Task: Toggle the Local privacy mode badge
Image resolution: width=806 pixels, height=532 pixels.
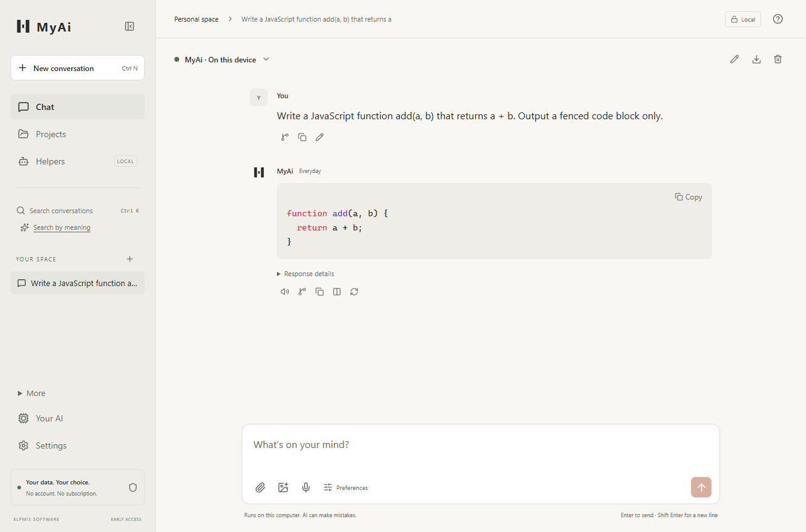Action: [x=743, y=19]
